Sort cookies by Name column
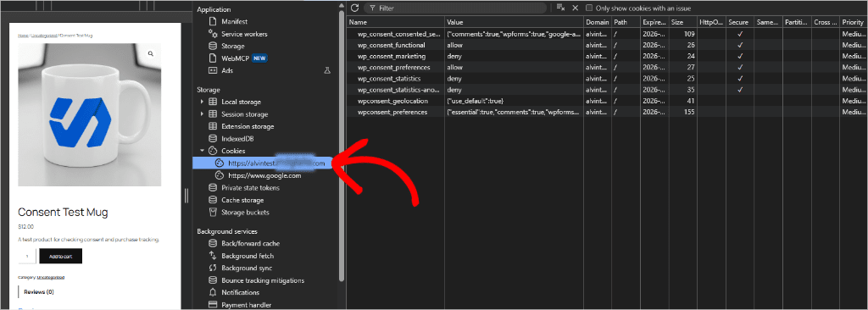This screenshot has width=868, height=310. click(x=395, y=22)
